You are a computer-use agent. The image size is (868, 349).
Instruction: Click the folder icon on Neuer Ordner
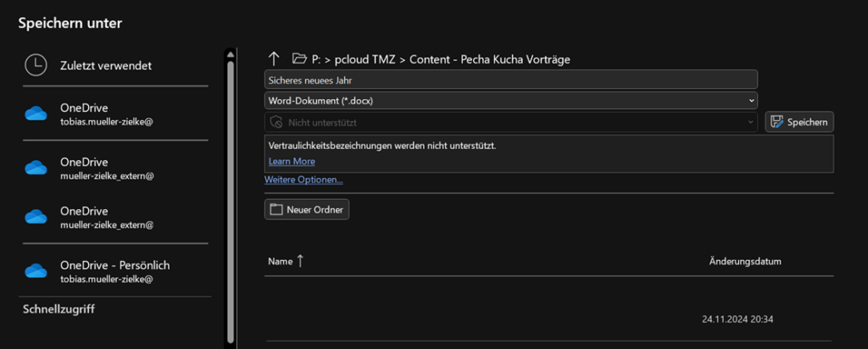point(275,209)
